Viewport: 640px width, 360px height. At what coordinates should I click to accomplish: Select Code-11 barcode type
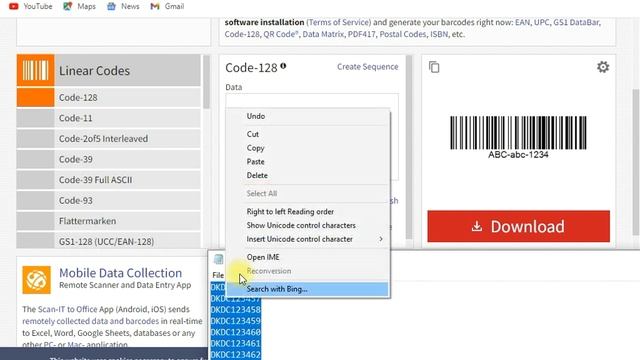[109, 118]
